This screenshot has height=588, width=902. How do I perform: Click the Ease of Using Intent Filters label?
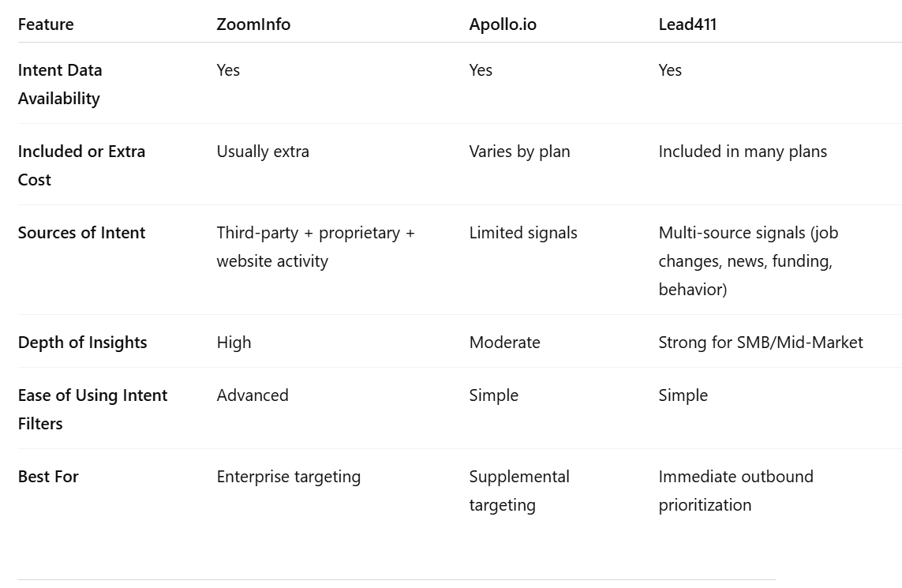coord(92,409)
